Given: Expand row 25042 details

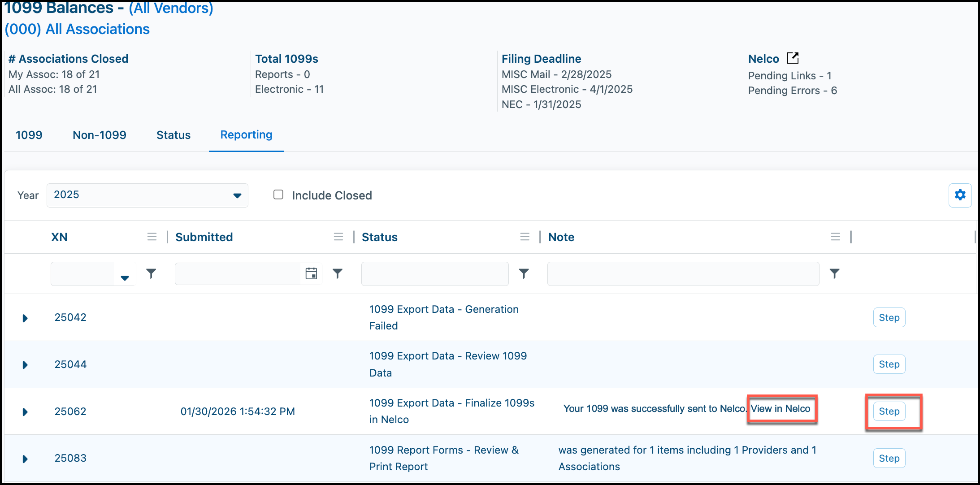Looking at the screenshot, I should tap(25, 318).
